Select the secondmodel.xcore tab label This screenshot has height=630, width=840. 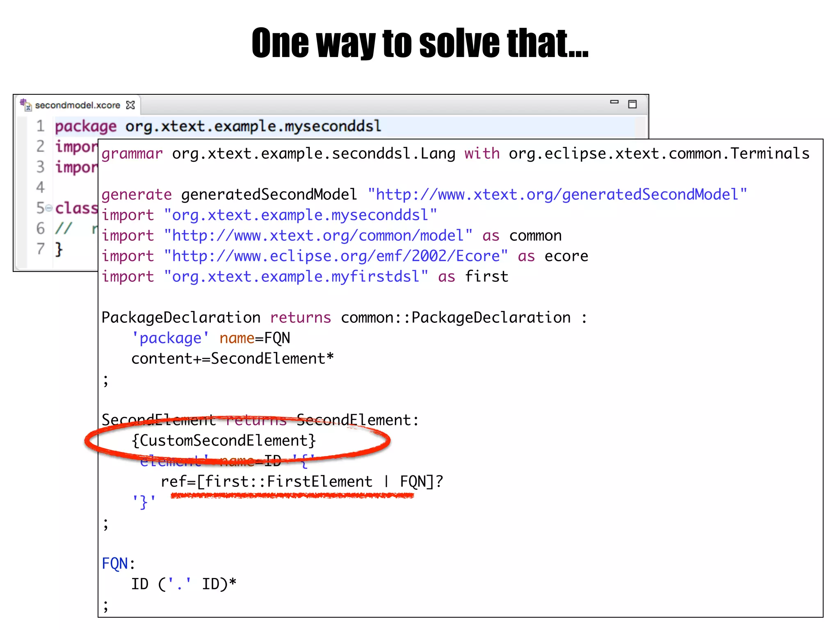click(78, 105)
